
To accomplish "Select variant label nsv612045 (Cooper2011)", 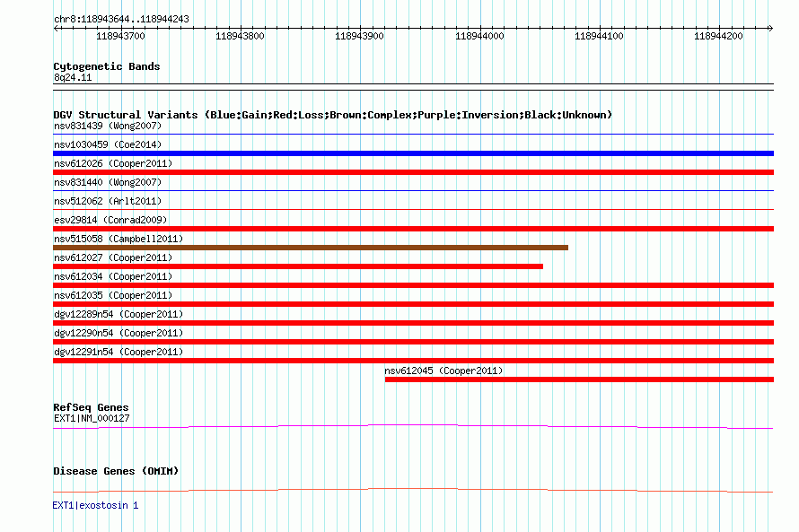I will [443, 371].
